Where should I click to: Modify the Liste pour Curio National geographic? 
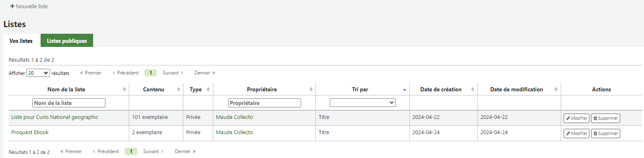coord(576,118)
